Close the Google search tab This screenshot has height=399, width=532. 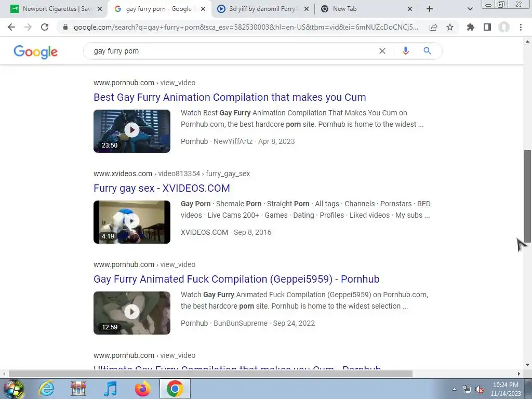[203, 9]
